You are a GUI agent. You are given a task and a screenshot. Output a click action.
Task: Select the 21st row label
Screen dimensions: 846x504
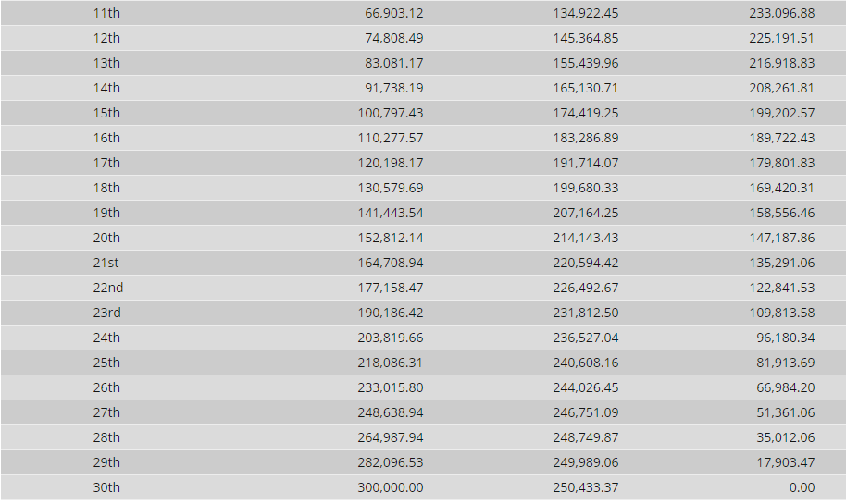coord(106,263)
